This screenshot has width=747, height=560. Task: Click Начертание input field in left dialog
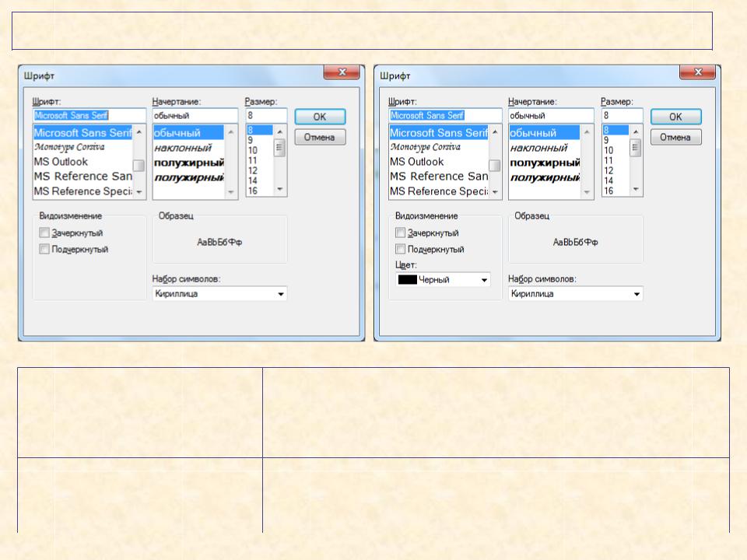[x=195, y=115]
